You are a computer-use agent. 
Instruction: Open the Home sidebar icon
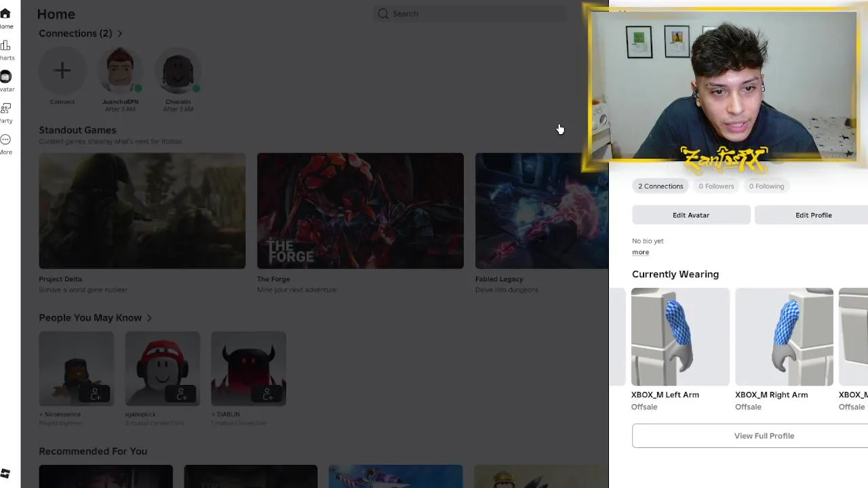(5, 14)
